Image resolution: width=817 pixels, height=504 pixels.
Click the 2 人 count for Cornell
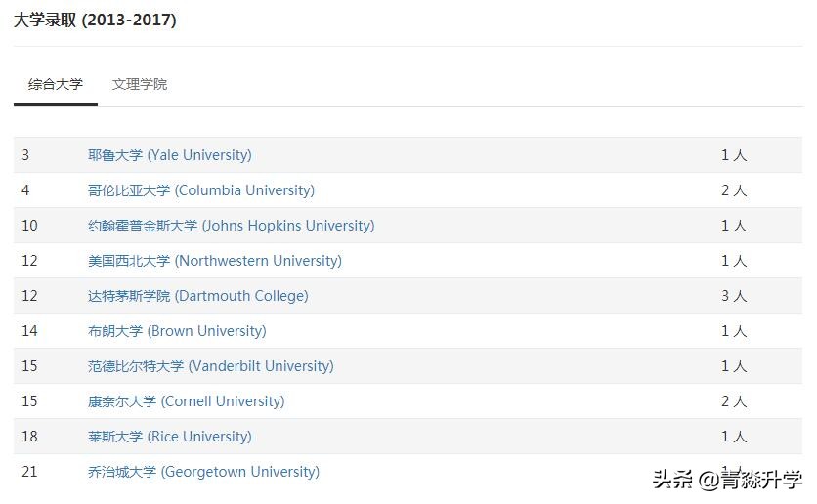pyautogui.click(x=733, y=401)
